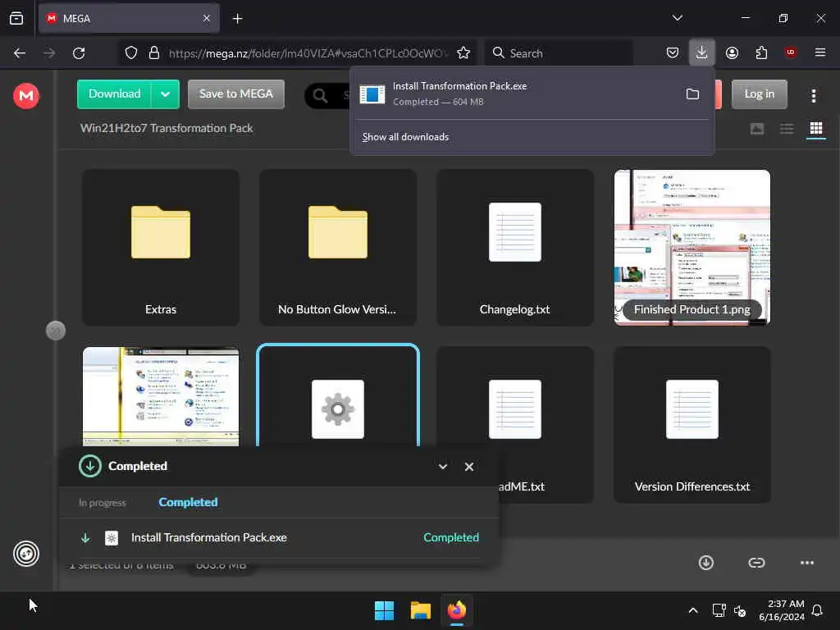Click the MEGA logo icon
The width and height of the screenshot is (840, 630).
(x=25, y=96)
